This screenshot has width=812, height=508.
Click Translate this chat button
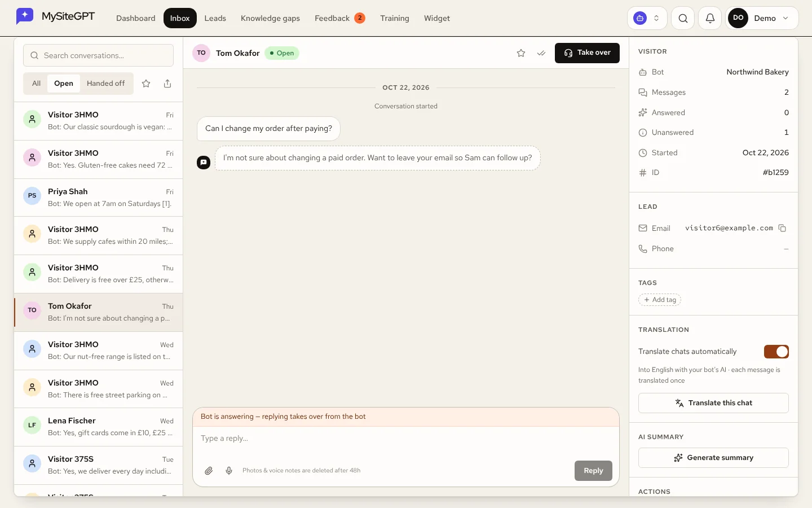point(713,403)
